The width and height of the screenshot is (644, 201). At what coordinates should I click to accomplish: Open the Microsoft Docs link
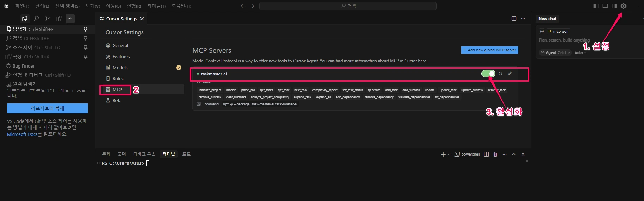tap(22, 134)
